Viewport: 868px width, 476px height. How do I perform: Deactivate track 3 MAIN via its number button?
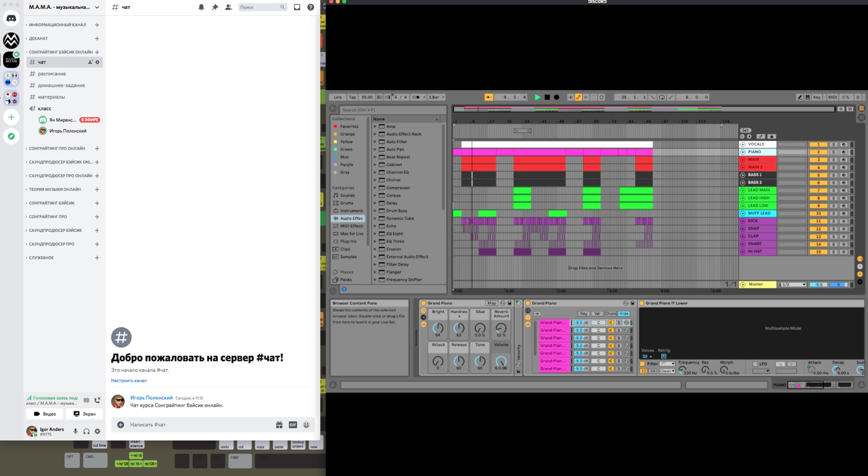[818, 160]
